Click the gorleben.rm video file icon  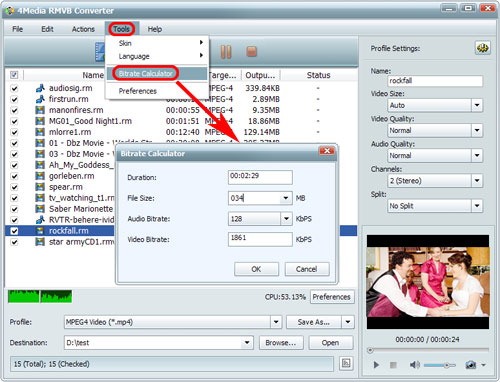click(40, 176)
